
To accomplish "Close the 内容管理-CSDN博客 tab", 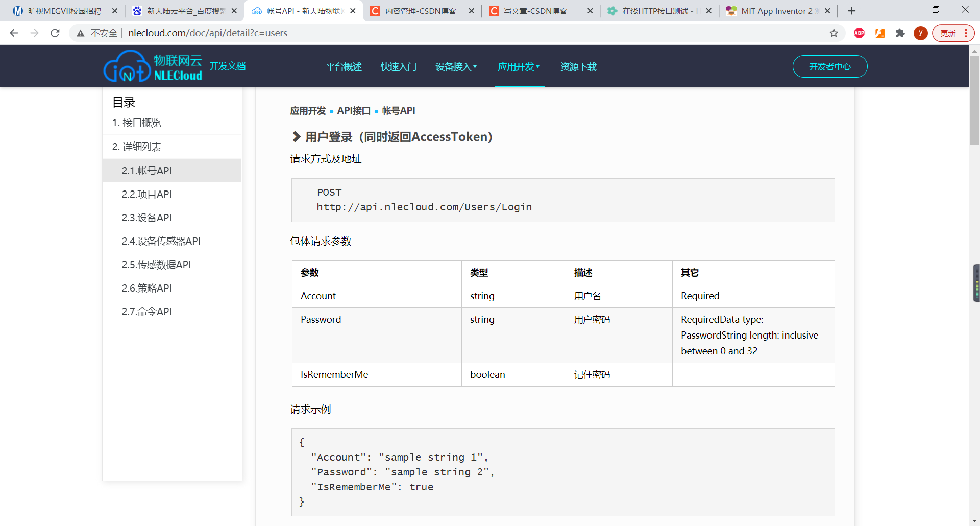I will 471,11.
